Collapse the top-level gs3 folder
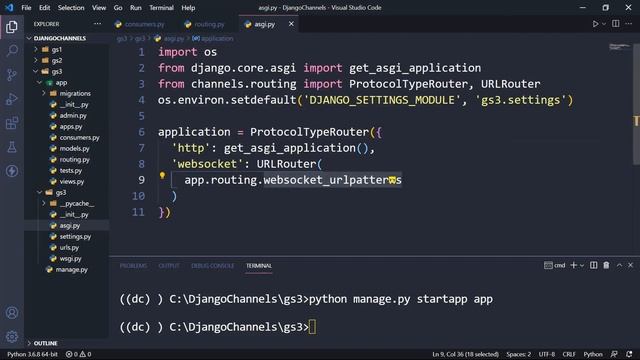The width and height of the screenshot is (640, 360). (x=56, y=71)
